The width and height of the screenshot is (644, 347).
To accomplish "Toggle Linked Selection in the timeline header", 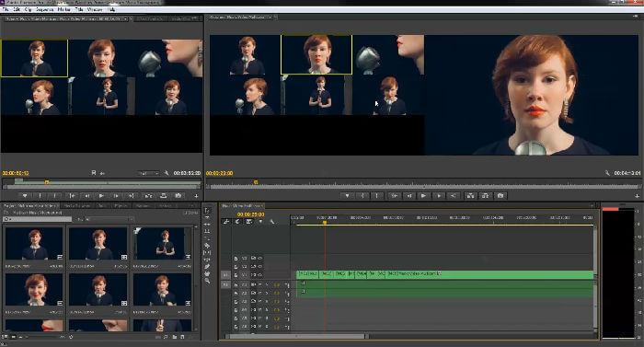I will (249, 222).
